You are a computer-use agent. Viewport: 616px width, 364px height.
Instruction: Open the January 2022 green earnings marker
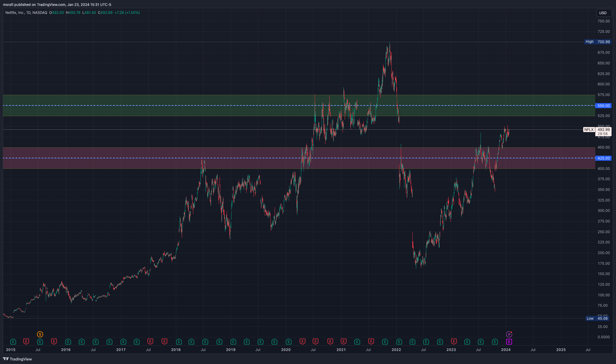tap(399, 342)
